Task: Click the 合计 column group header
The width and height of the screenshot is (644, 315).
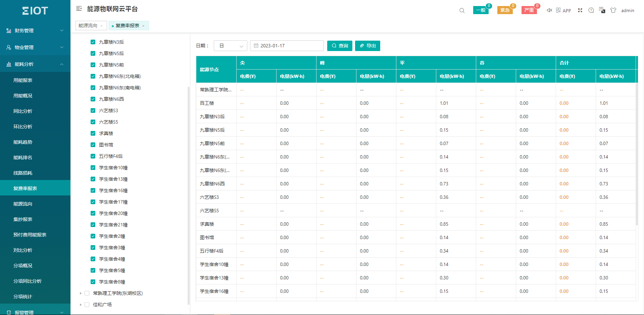Action: tap(596, 63)
